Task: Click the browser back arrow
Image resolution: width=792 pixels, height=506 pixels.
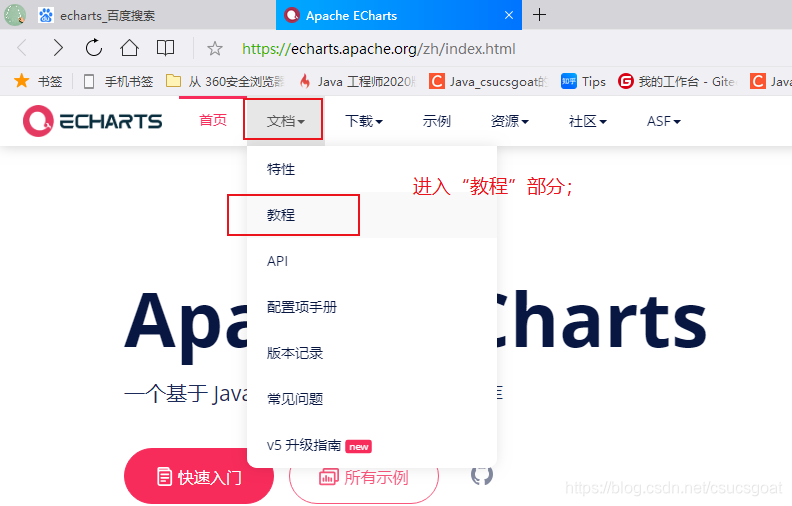Action: 22,48
